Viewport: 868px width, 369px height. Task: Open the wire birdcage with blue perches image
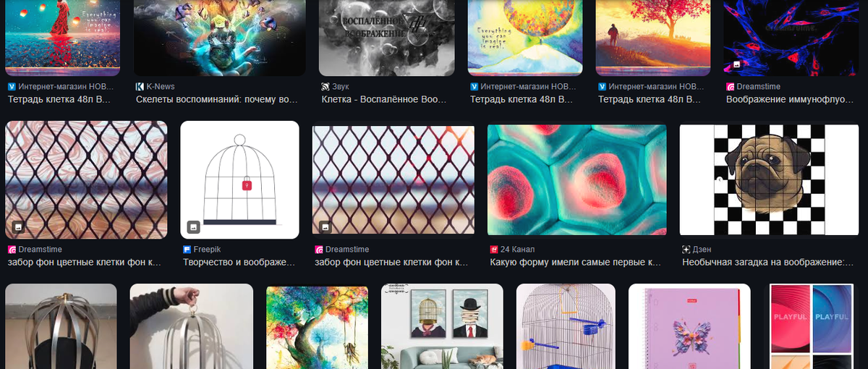pyautogui.click(x=566, y=326)
